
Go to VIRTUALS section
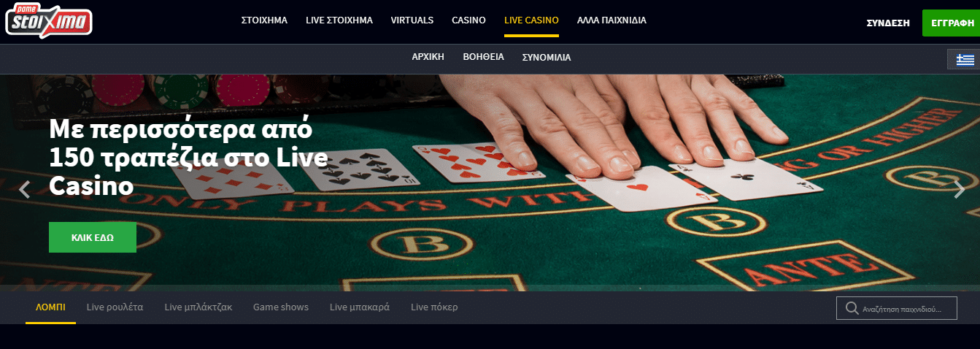pyautogui.click(x=412, y=20)
